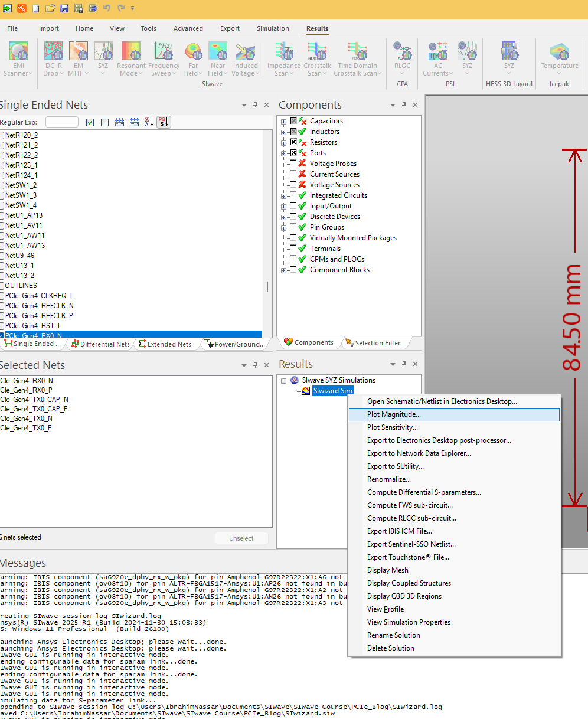The image size is (588, 719).
Task: Collapse the Slwave SYZ Simulations node
Action: click(285, 380)
